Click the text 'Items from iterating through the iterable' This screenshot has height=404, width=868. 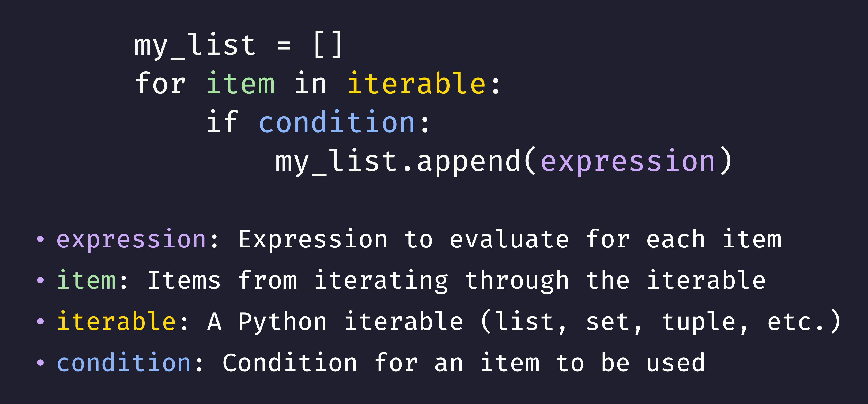tap(457, 280)
